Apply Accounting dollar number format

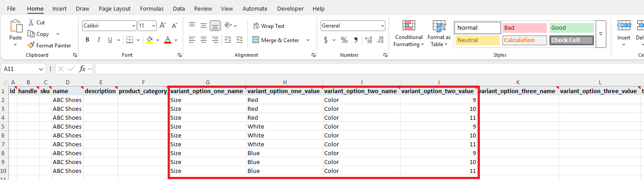coord(326,40)
